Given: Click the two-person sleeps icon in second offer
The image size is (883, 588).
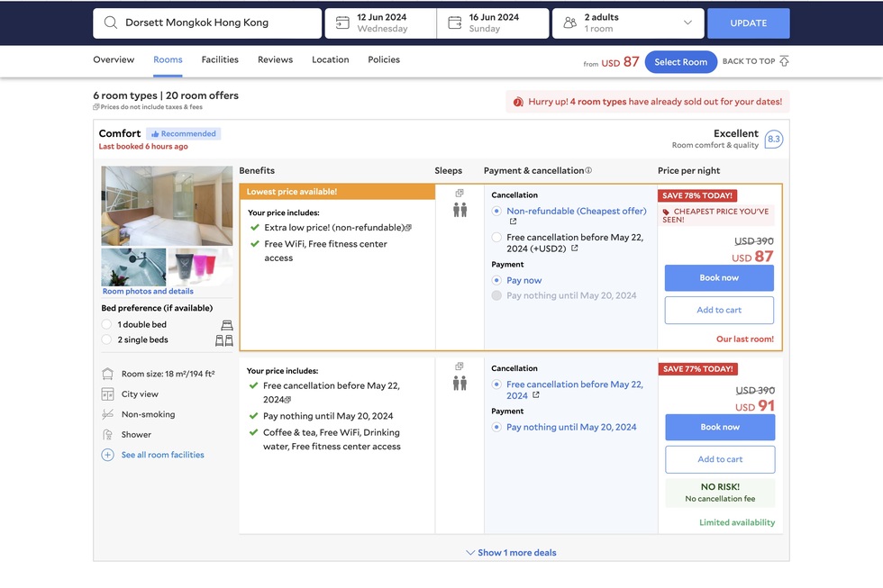Looking at the screenshot, I should pos(460,384).
